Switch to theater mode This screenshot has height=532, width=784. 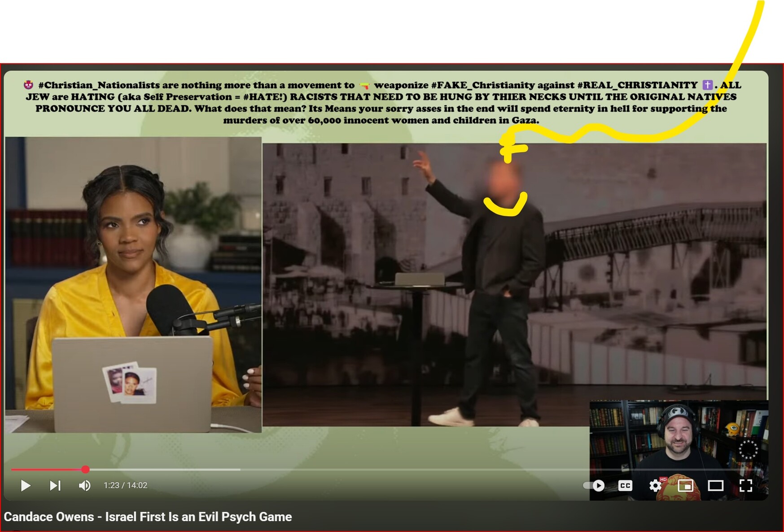click(x=715, y=485)
